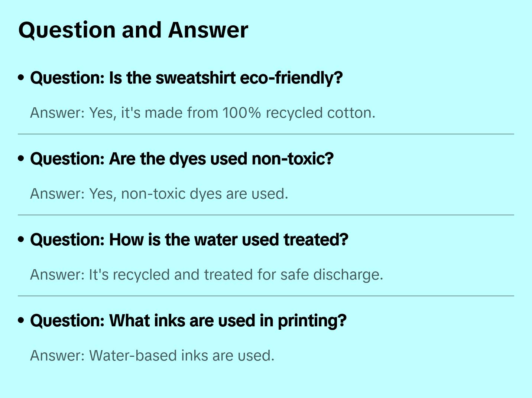Click bullet beside the water treated question
The image size is (532, 398).
[21, 240]
